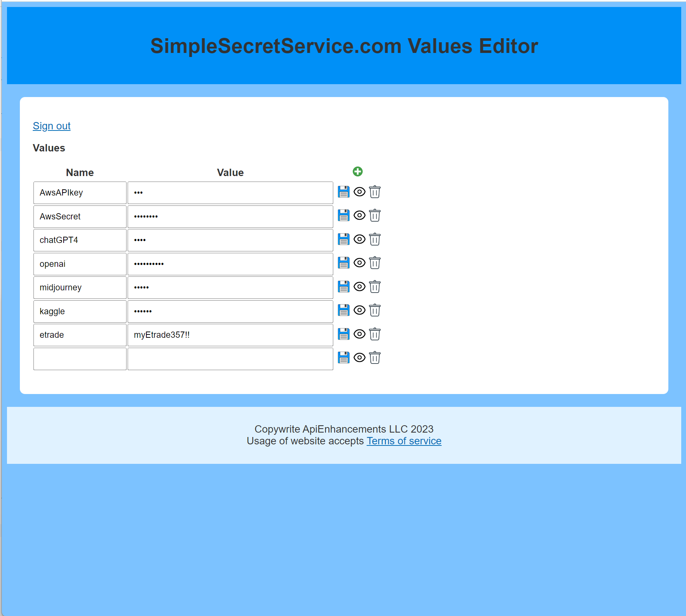Click the green add new value icon
686x616 pixels.
(x=358, y=171)
